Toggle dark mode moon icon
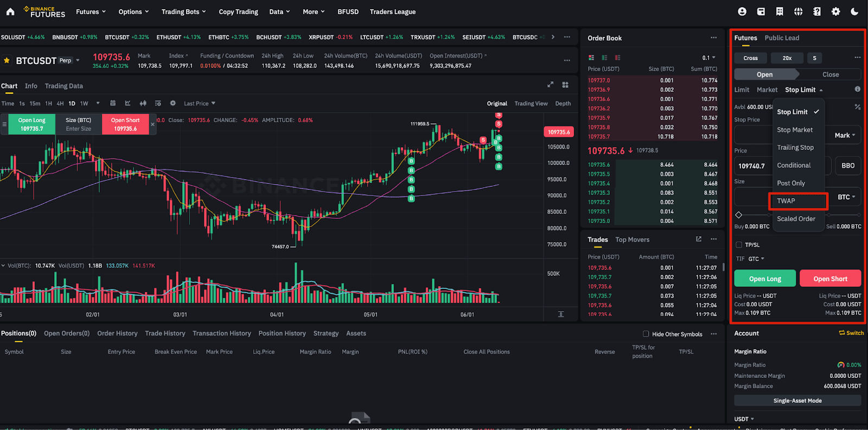868x430 pixels. (x=854, y=11)
